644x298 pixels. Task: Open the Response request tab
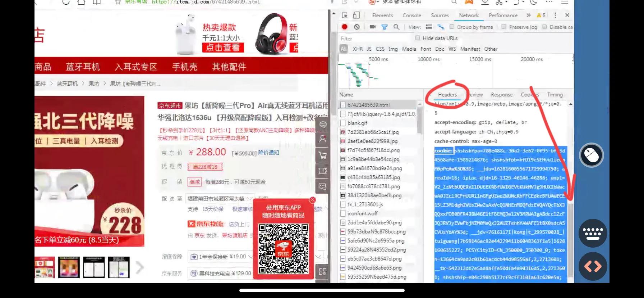tap(502, 95)
